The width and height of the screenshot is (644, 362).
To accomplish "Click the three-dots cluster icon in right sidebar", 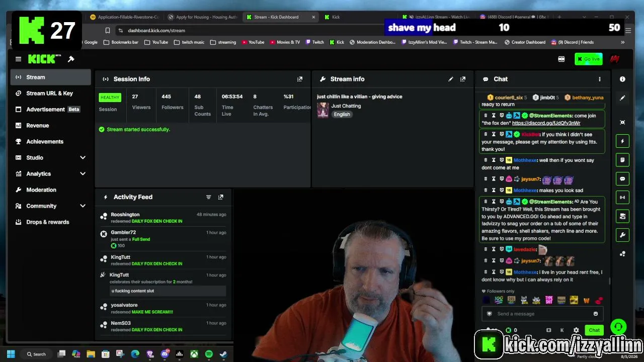I will tap(622, 254).
